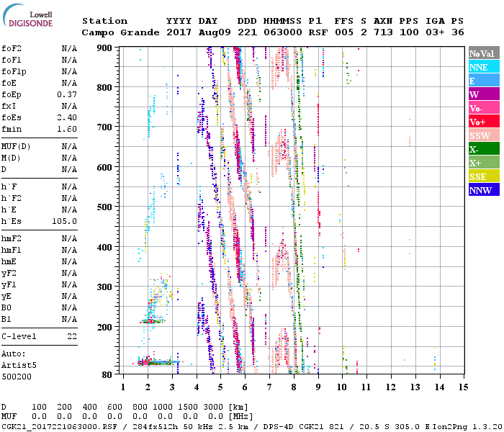Choose the SSE yellow legend entry
Image resolution: width=504 pixels, height=432 pixels.
pyautogui.click(x=483, y=176)
